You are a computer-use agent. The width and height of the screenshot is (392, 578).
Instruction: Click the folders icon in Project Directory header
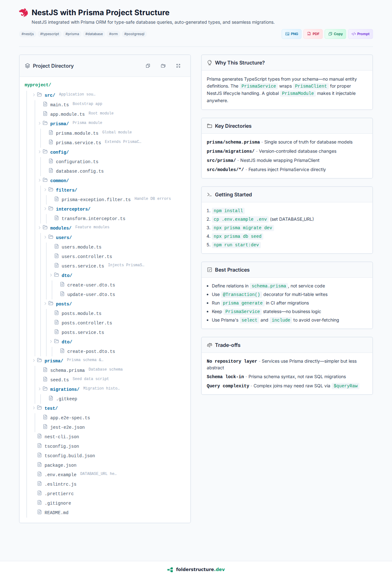tap(163, 66)
